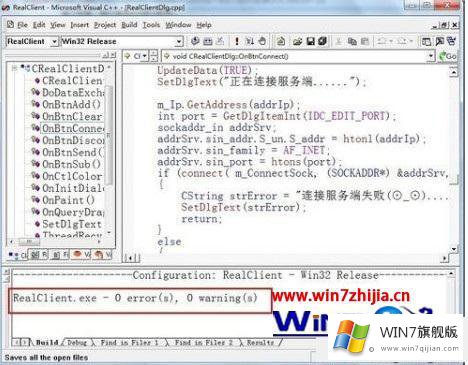Viewport: 468px width, 365px height.
Task: Select OnBtnSub() in the class tree
Action: point(71,164)
